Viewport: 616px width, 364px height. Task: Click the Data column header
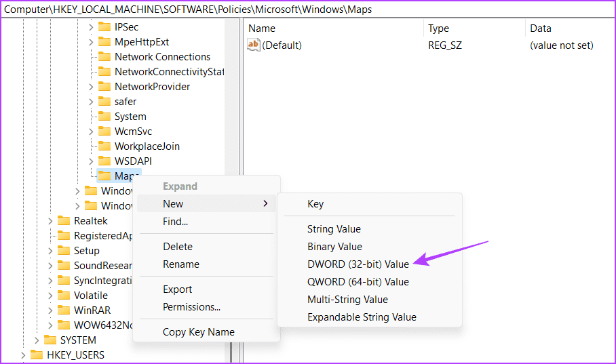coord(571,28)
